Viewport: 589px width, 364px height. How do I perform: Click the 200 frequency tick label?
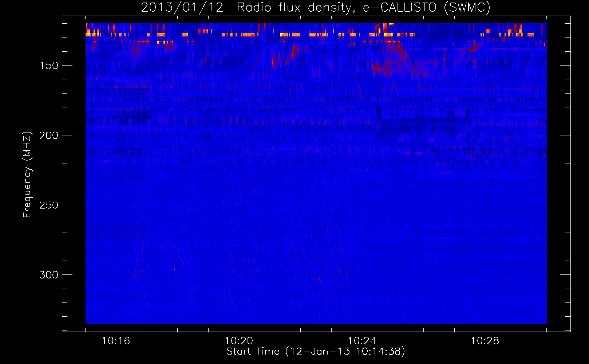point(49,135)
